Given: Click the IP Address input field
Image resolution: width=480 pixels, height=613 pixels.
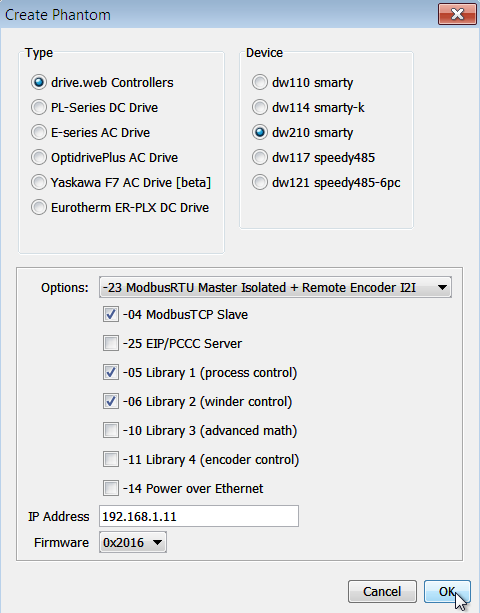Looking at the screenshot, I should [199, 516].
